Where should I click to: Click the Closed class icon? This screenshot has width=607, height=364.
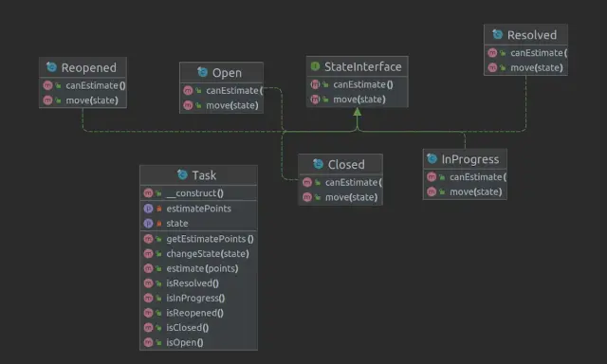pos(319,164)
